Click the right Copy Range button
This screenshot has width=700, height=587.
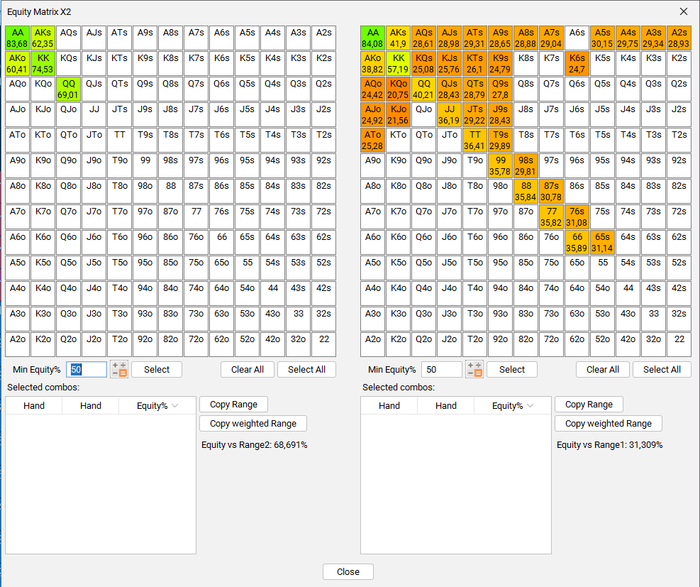tap(589, 404)
